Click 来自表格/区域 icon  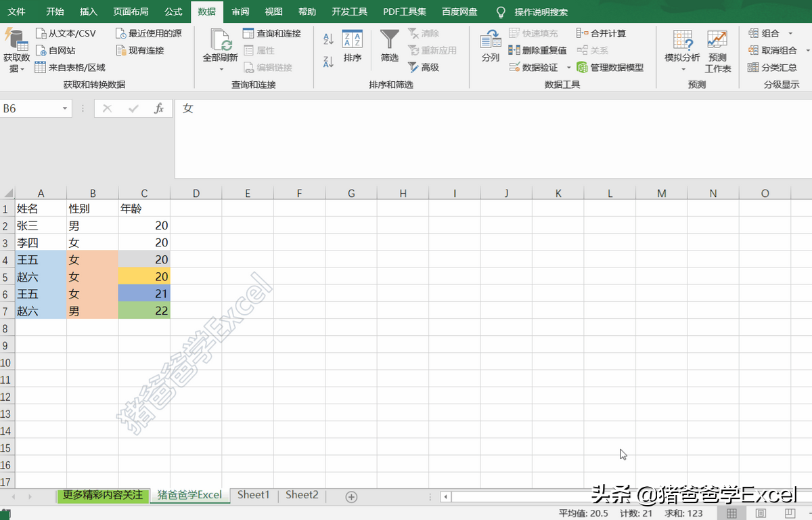41,67
